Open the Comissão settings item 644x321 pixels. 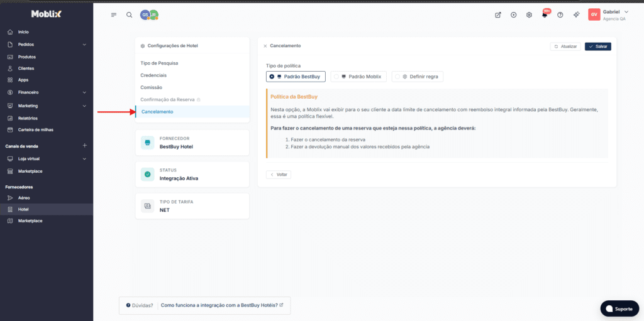[x=152, y=87]
